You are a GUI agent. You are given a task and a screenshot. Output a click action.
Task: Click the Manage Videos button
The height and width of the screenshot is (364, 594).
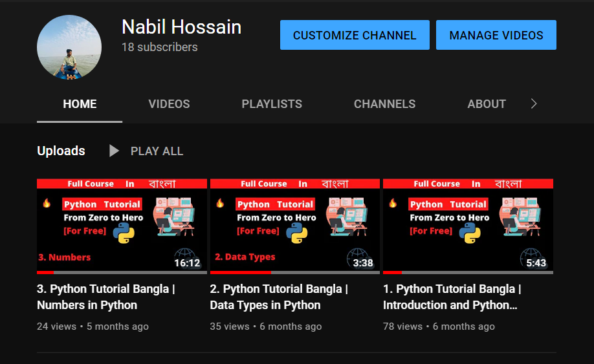[x=496, y=35]
